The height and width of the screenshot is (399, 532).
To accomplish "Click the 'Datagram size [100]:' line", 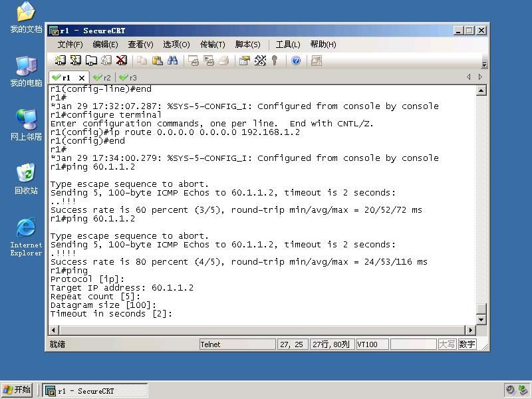I will click(103, 305).
